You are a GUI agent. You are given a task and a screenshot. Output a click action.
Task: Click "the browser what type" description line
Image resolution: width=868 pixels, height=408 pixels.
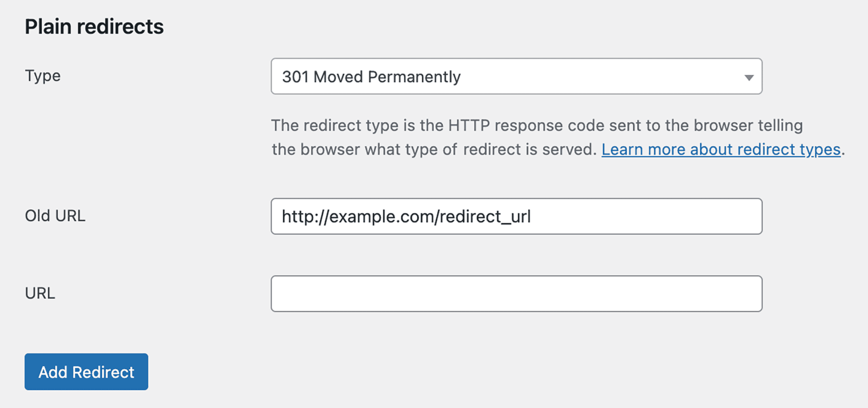point(364,150)
